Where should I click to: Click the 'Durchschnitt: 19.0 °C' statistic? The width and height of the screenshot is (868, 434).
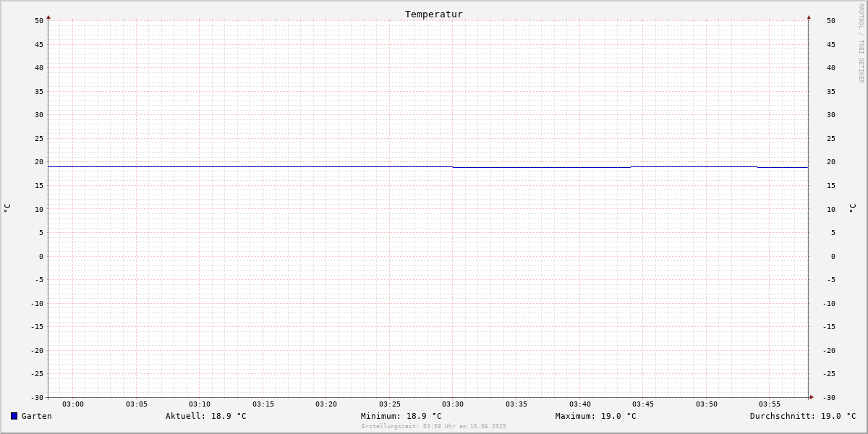click(x=803, y=416)
